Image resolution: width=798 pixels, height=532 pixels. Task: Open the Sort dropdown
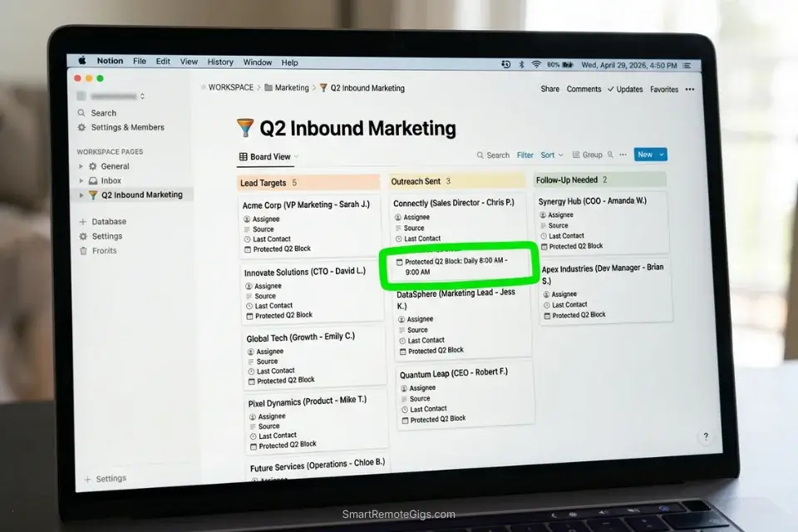coord(549,155)
